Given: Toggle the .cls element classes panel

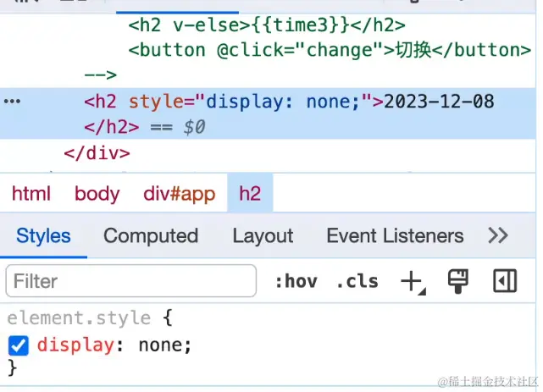Looking at the screenshot, I should click(x=357, y=281).
